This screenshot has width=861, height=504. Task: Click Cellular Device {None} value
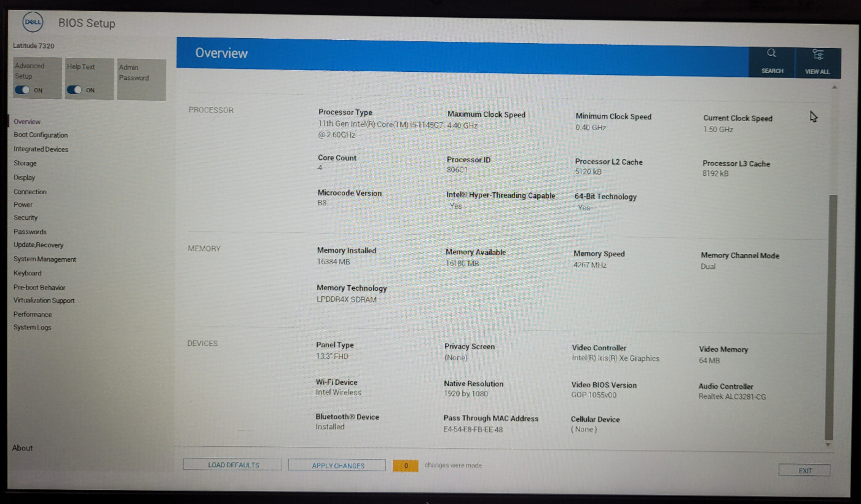pyautogui.click(x=584, y=429)
